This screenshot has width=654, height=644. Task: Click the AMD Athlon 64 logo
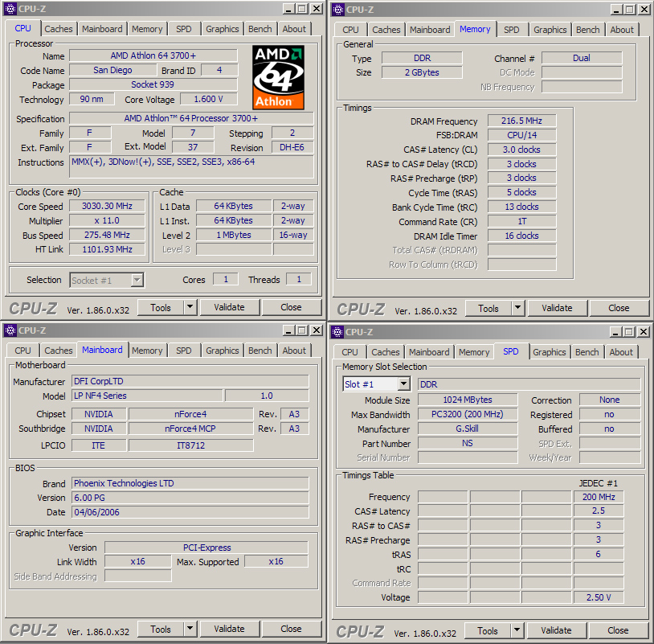pos(278,77)
